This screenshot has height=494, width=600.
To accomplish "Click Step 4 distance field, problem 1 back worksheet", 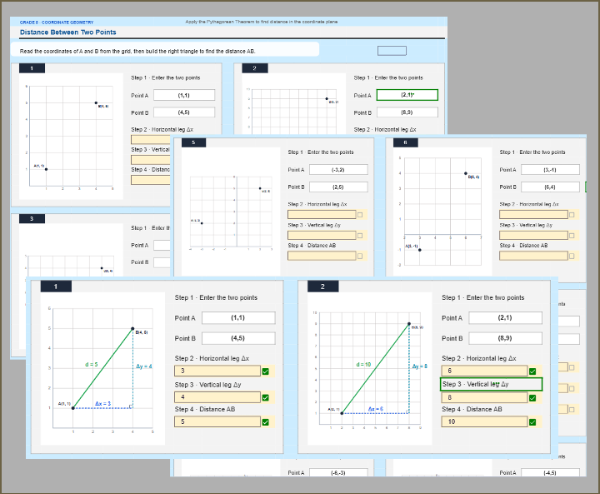I will (151, 180).
